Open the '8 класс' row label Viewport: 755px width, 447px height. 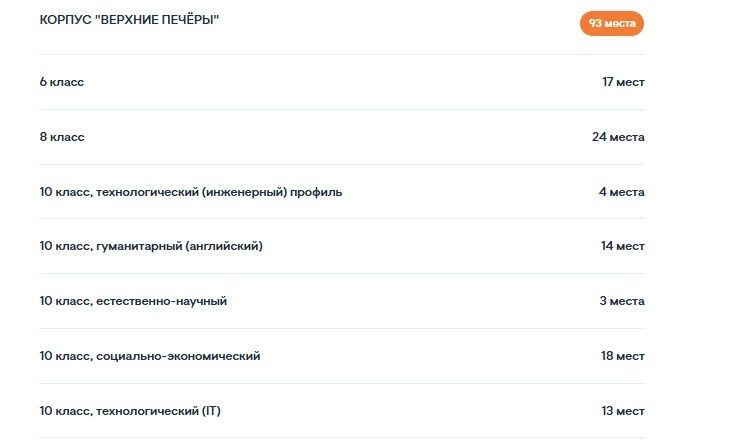62,137
